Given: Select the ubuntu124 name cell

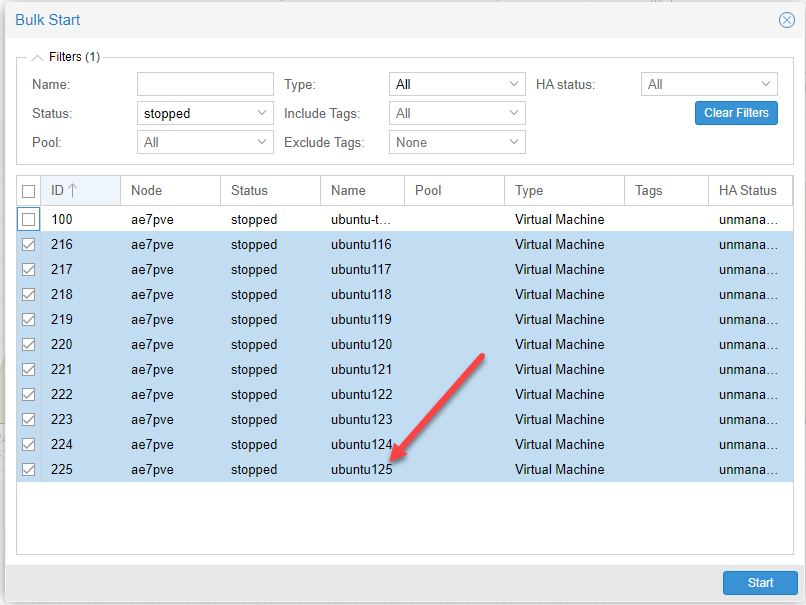Looking at the screenshot, I should 361,445.
